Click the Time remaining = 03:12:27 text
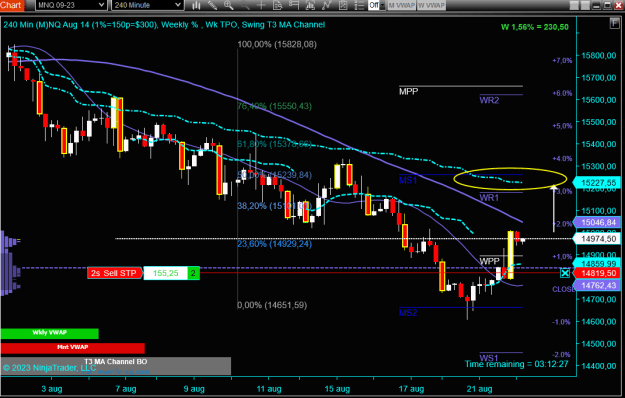Viewport: 625px width, 398px height. tap(517, 364)
